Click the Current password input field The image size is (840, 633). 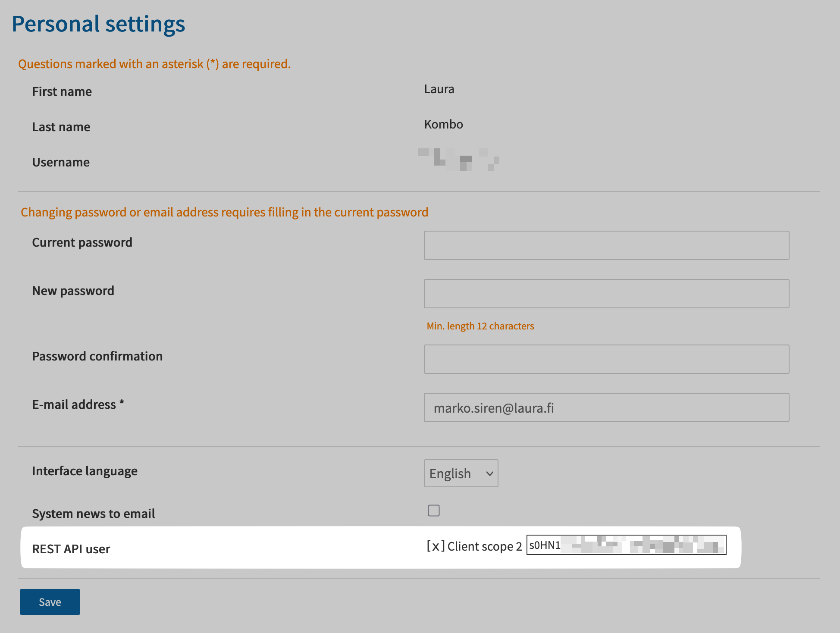606,245
